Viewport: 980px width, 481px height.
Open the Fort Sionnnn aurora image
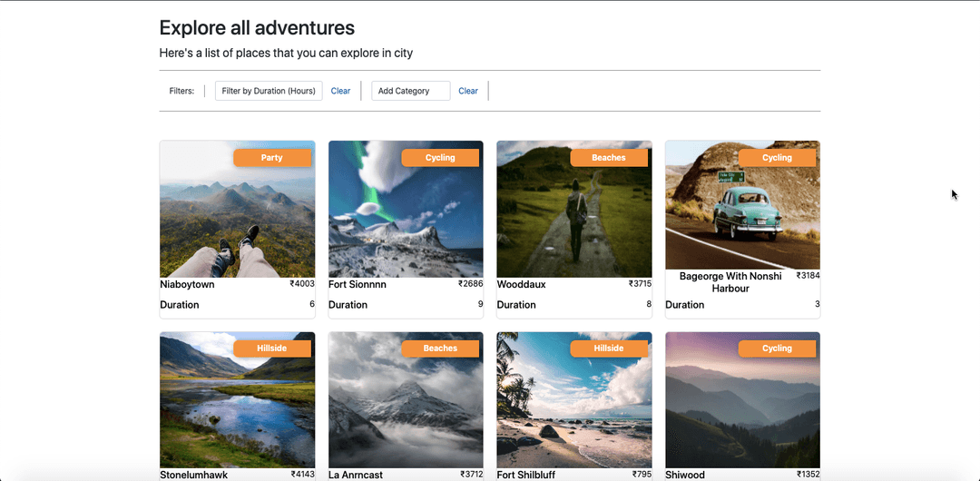[x=406, y=218]
